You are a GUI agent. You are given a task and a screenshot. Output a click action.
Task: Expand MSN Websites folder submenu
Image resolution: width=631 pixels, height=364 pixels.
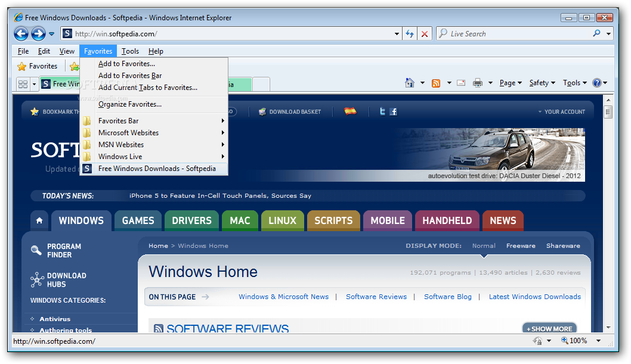pos(154,145)
